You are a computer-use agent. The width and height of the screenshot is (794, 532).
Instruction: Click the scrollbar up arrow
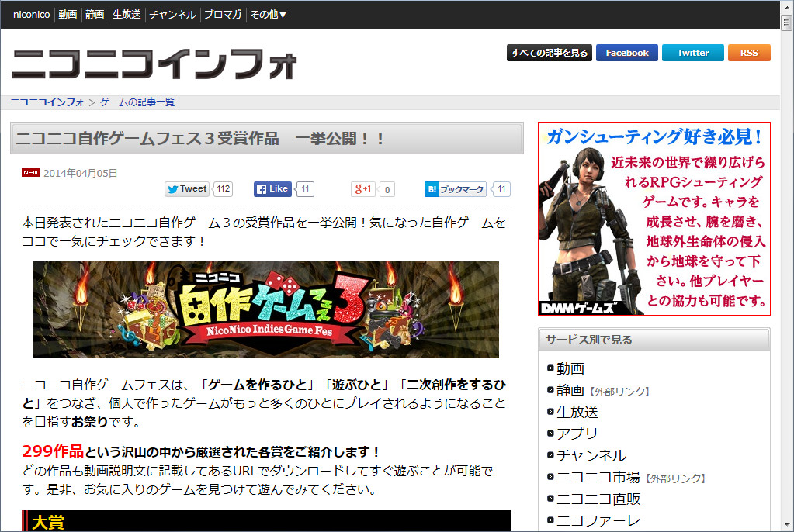point(786,7)
